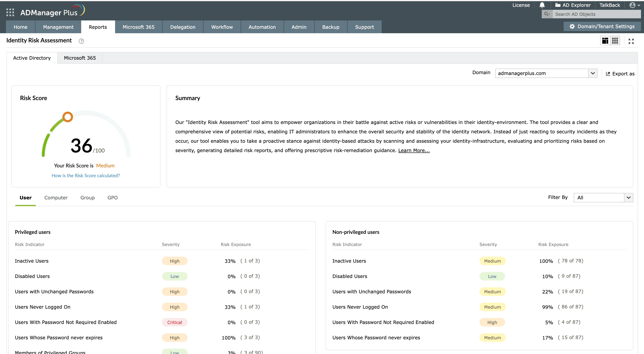The height and width of the screenshot is (354, 644).
Task: Switch to grid layout view icon
Action: click(x=615, y=40)
